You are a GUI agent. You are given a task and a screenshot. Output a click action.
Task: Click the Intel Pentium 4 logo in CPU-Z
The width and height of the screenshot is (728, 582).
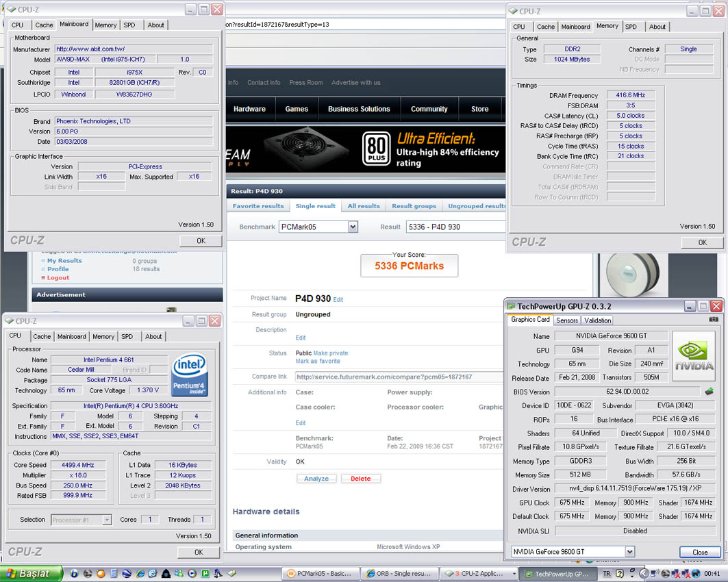(x=190, y=375)
